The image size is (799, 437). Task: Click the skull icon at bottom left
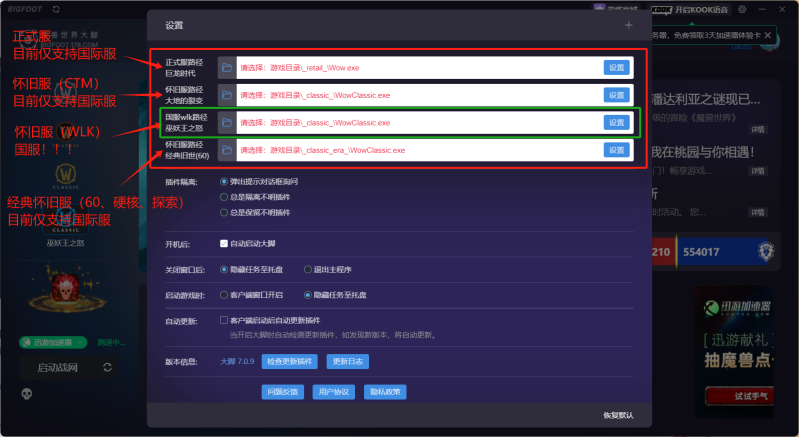coord(26,393)
